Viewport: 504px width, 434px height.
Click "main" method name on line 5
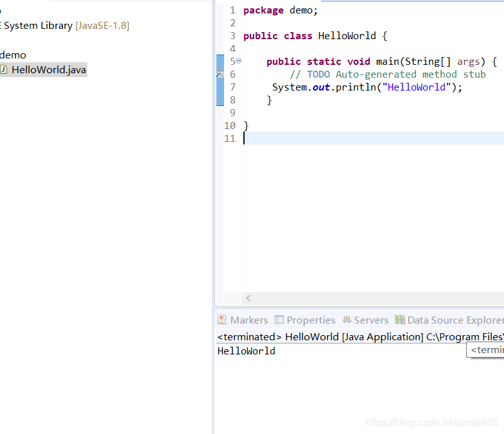(388, 62)
